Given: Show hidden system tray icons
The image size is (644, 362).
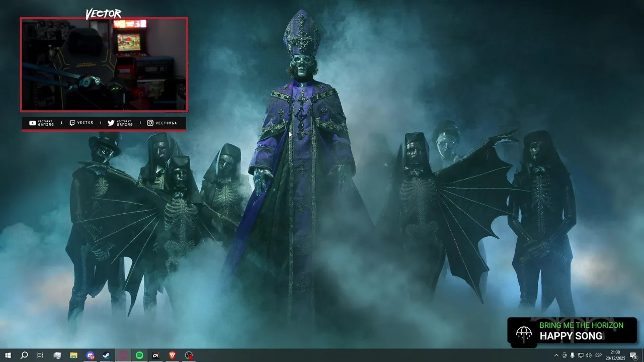Looking at the screenshot, I should 556,355.
